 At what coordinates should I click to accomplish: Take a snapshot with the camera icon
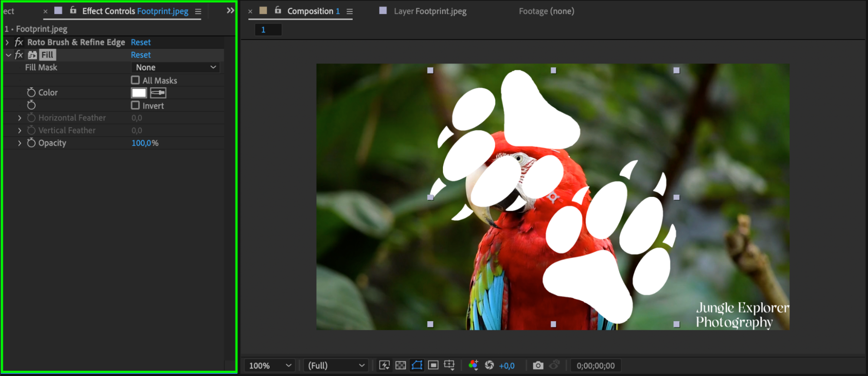coord(538,366)
